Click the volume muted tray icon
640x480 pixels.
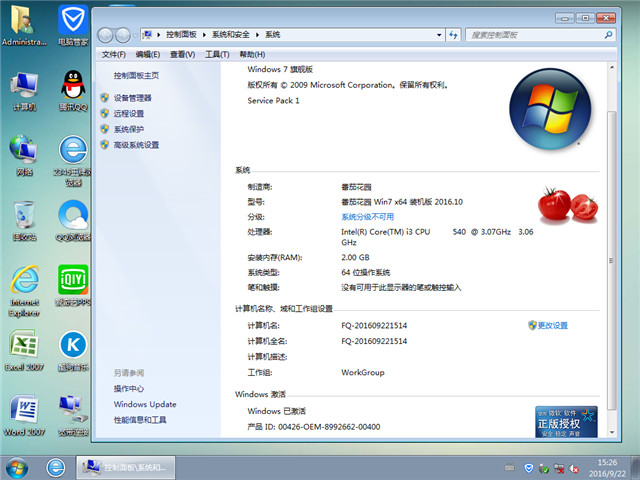pyautogui.click(x=574, y=469)
